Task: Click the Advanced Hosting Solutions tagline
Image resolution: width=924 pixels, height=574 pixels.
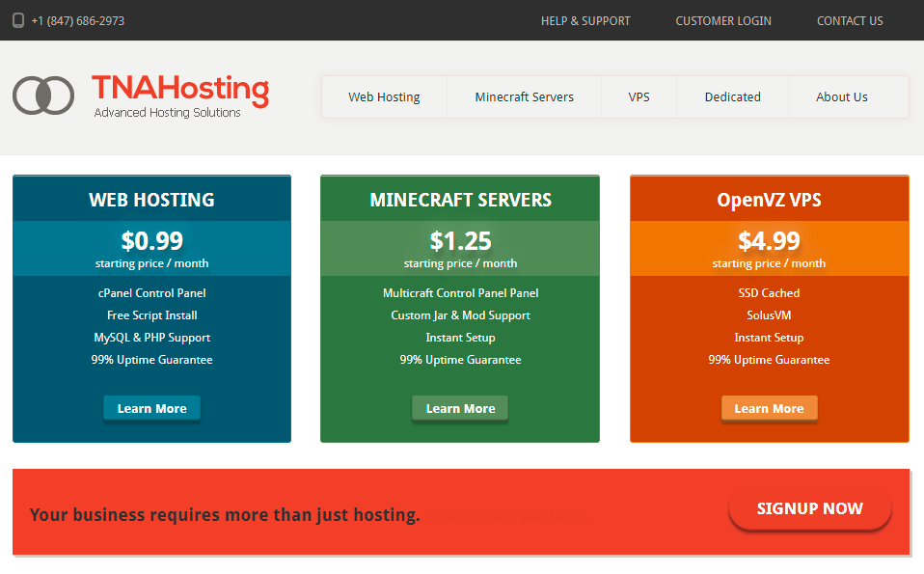Action: pyautogui.click(x=168, y=113)
